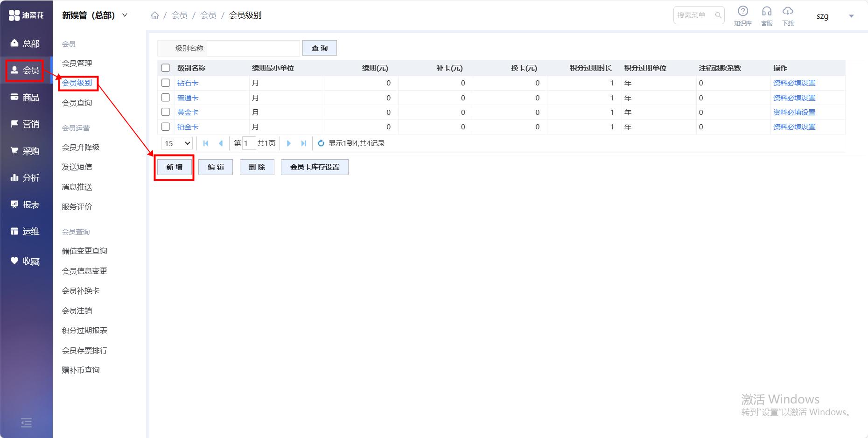
Task: Check the 普通卡 row checkbox
Action: [166, 98]
